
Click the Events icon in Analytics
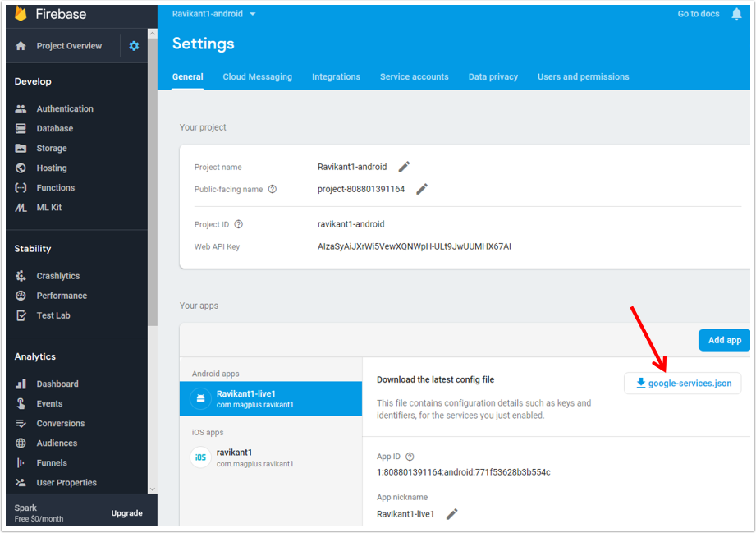click(21, 404)
